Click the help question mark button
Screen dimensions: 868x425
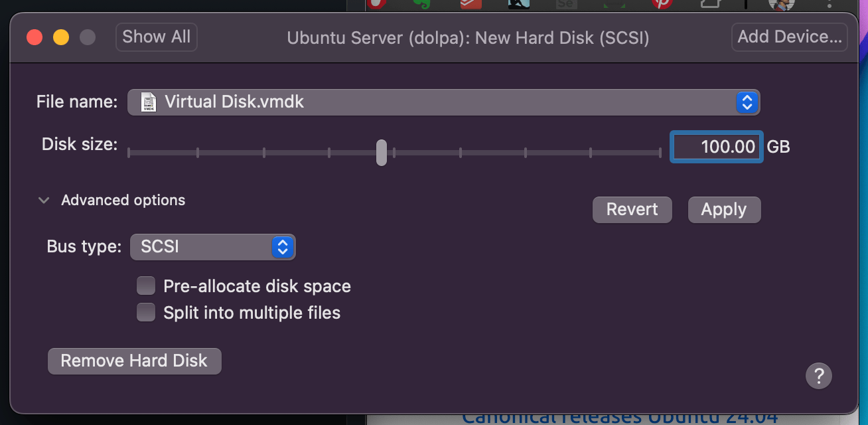818,376
